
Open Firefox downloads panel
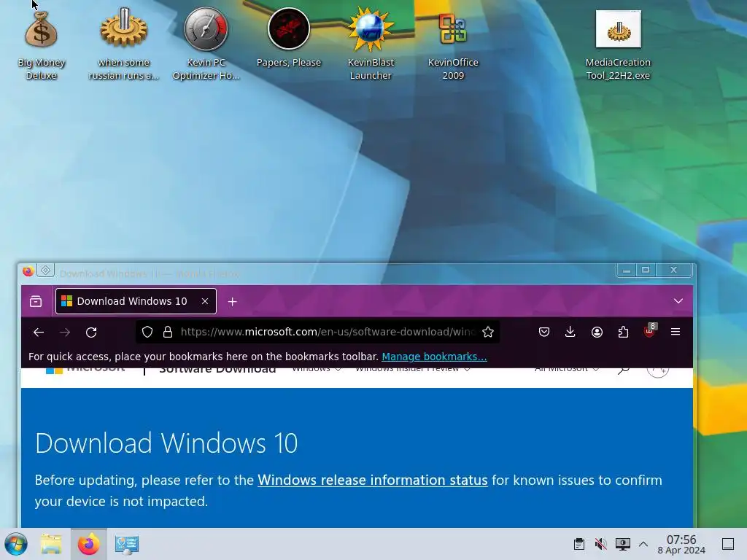(x=570, y=332)
